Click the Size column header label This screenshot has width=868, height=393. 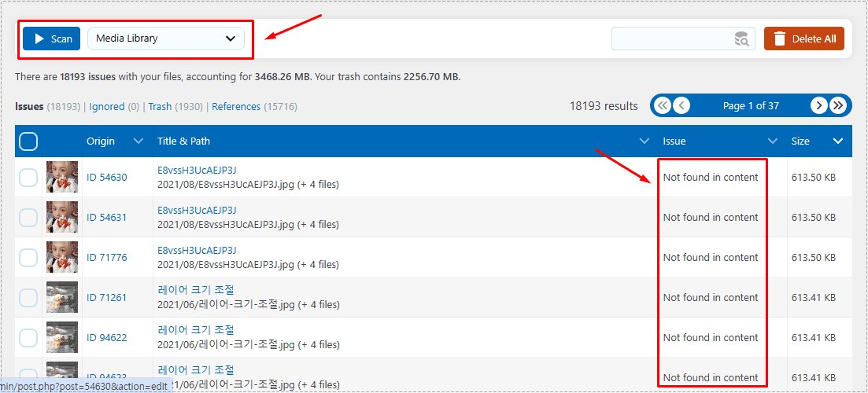(x=800, y=141)
